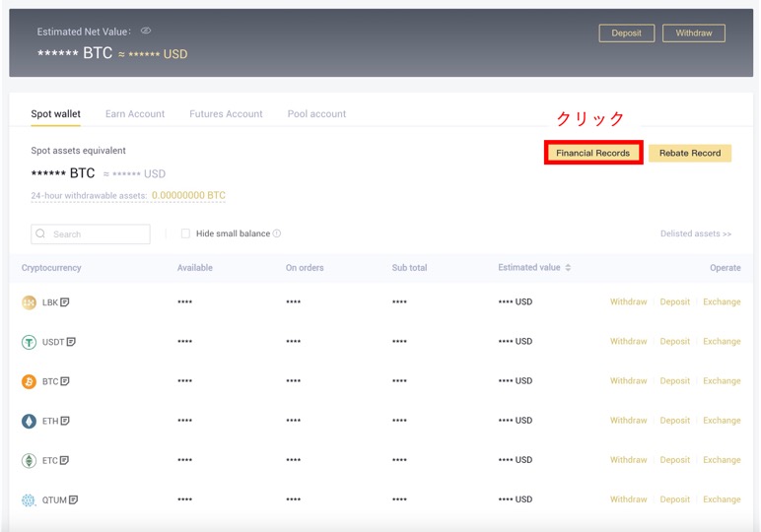Click the Estimated Net Value label
This screenshot has height=532, width=761.
pyautogui.click(x=84, y=32)
